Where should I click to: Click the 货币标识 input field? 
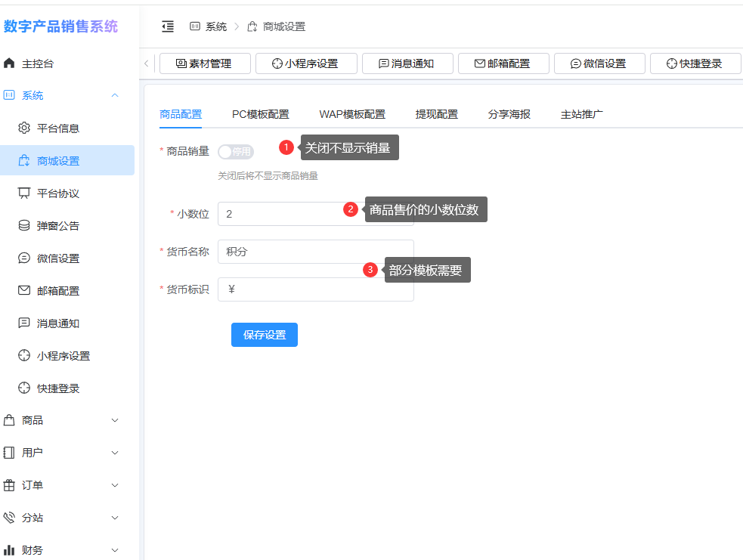click(x=315, y=289)
